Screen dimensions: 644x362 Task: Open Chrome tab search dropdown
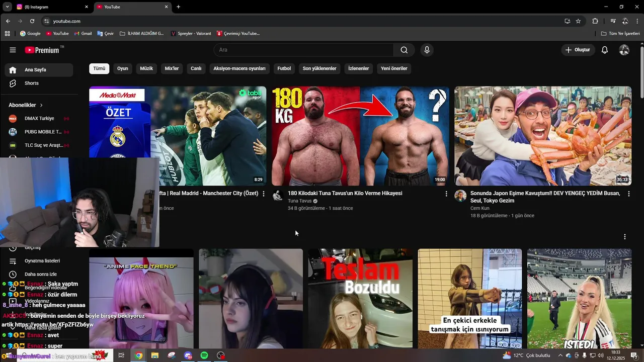[x=7, y=7]
